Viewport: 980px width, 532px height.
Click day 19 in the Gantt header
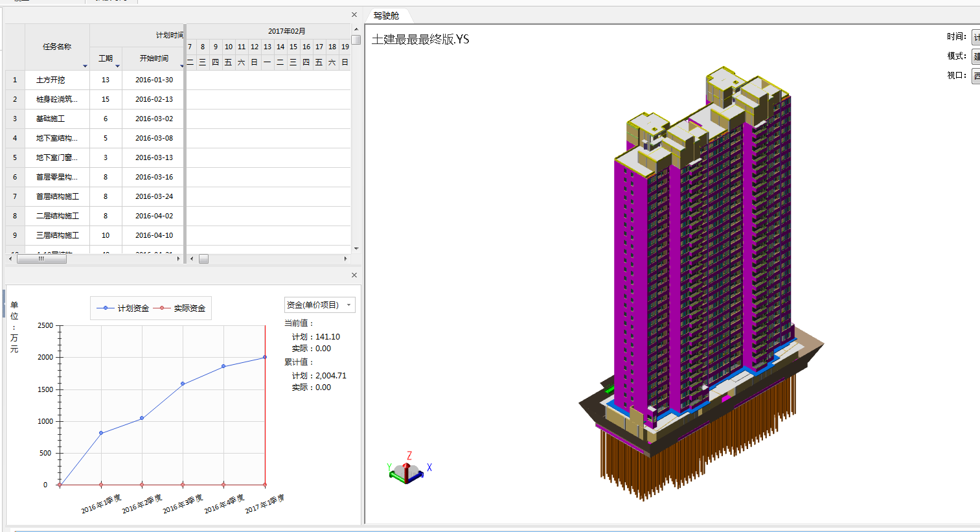click(345, 47)
